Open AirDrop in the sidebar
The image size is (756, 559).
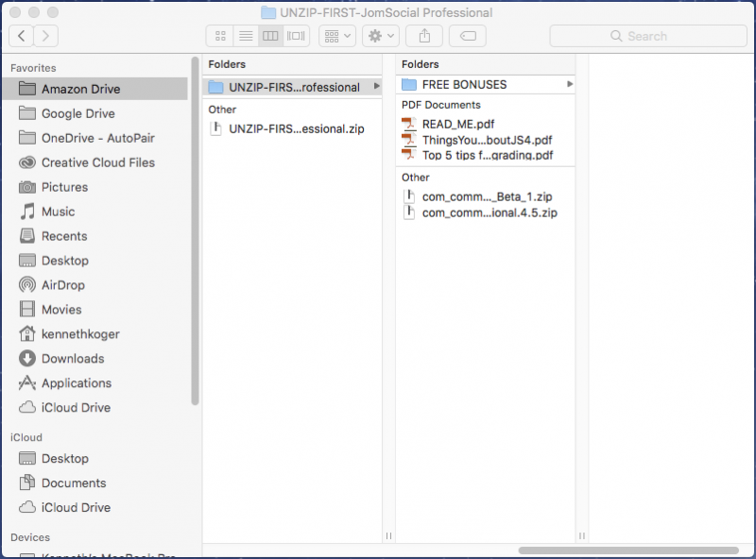coord(95,285)
